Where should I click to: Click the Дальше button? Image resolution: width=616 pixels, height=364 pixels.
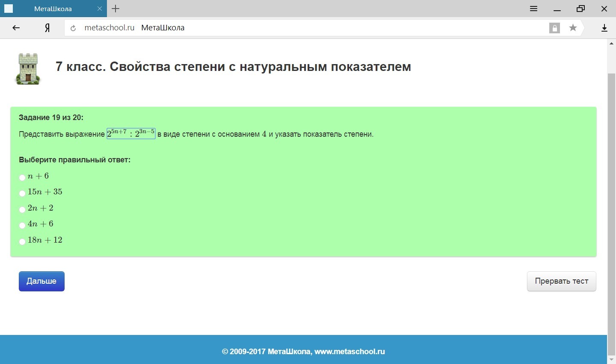point(41,281)
